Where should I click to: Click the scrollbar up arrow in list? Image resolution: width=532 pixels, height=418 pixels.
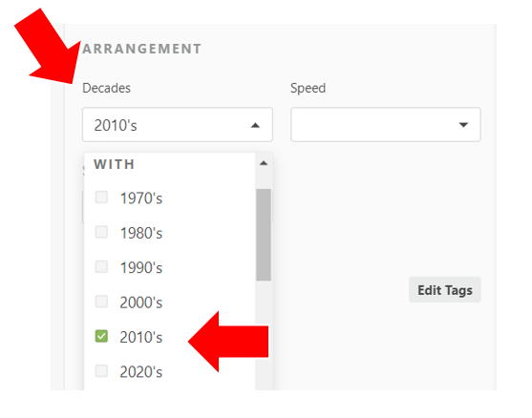(264, 163)
